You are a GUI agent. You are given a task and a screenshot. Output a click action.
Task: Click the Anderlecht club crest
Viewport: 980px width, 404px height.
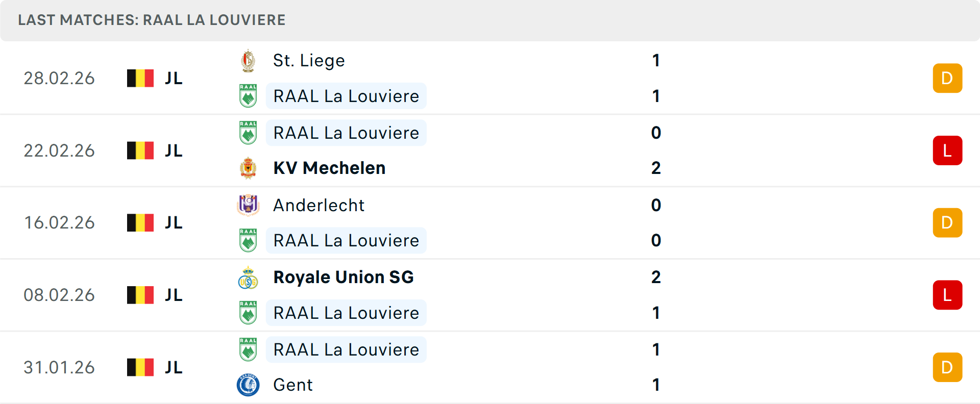[248, 205]
